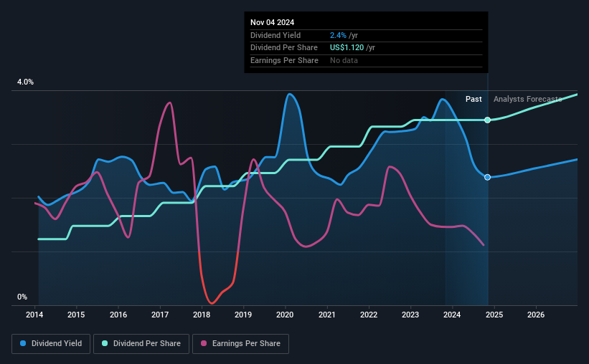Toggle the Dividend Per Share legend series

pyautogui.click(x=141, y=344)
